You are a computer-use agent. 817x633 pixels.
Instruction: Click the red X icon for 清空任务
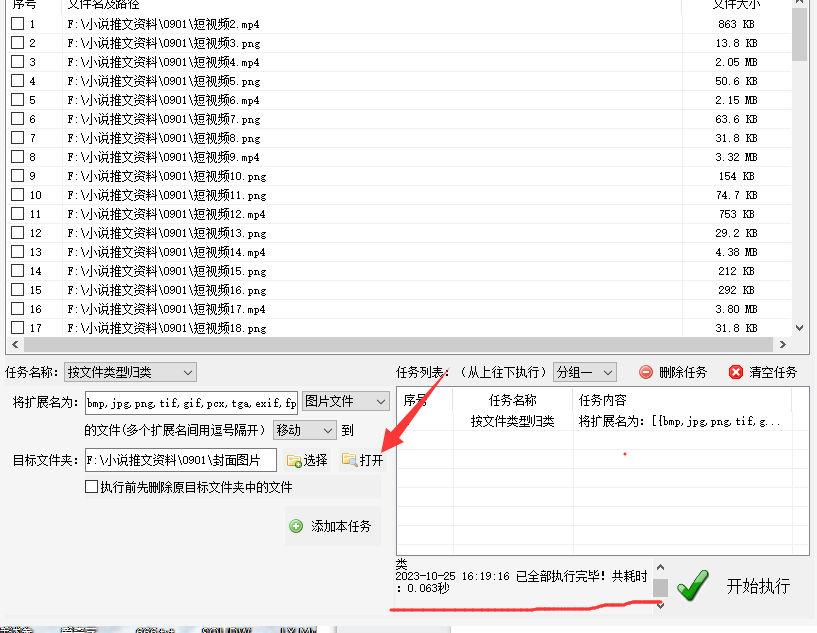[736, 372]
